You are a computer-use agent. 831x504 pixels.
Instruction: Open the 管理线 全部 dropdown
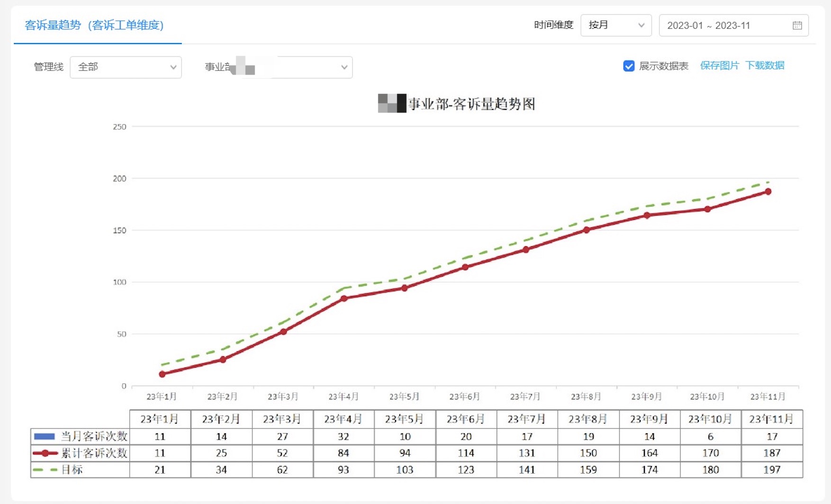coord(126,67)
